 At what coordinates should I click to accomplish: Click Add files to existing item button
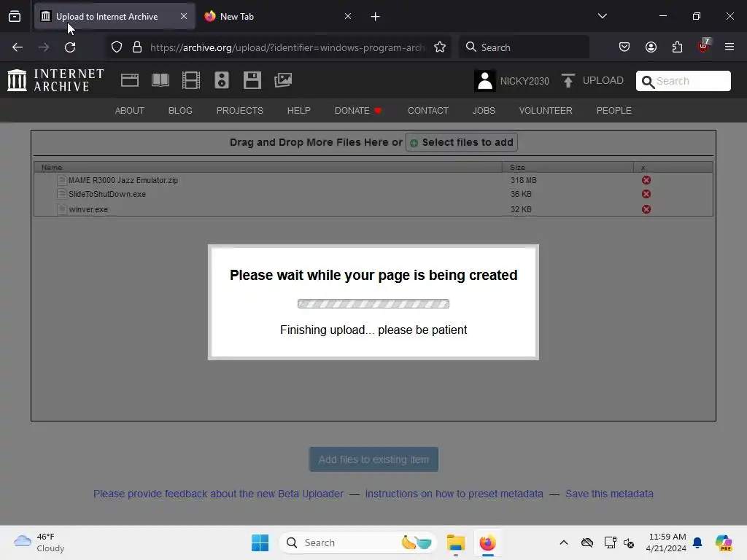click(x=373, y=459)
